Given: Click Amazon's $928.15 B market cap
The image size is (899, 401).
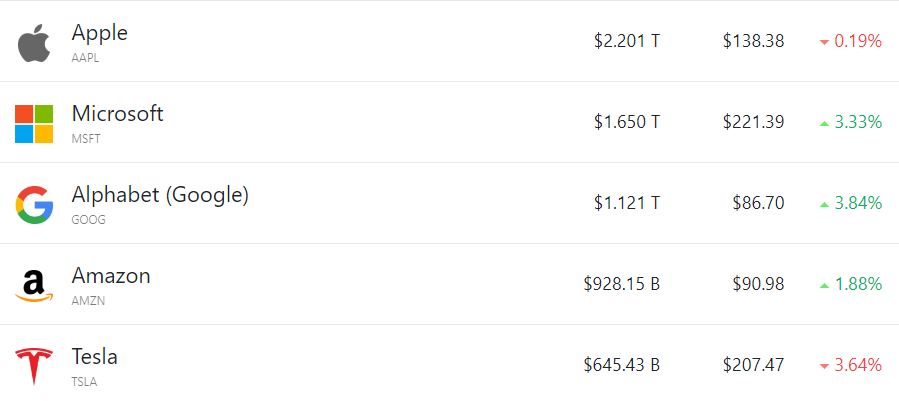Looking at the screenshot, I should click(621, 285).
